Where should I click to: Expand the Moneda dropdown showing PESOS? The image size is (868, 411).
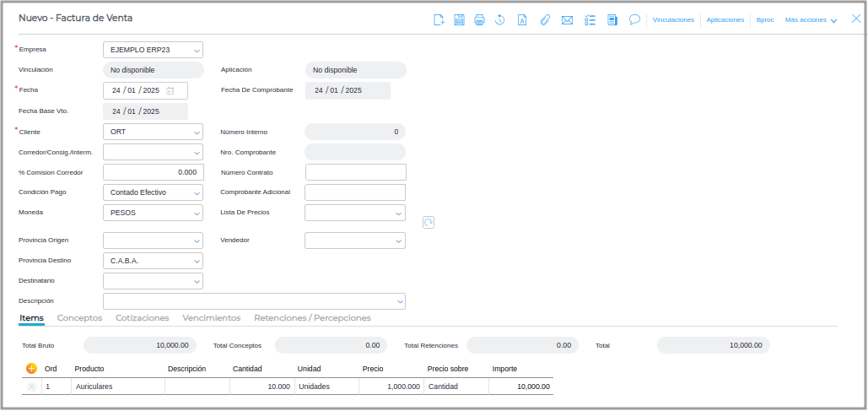197,214
